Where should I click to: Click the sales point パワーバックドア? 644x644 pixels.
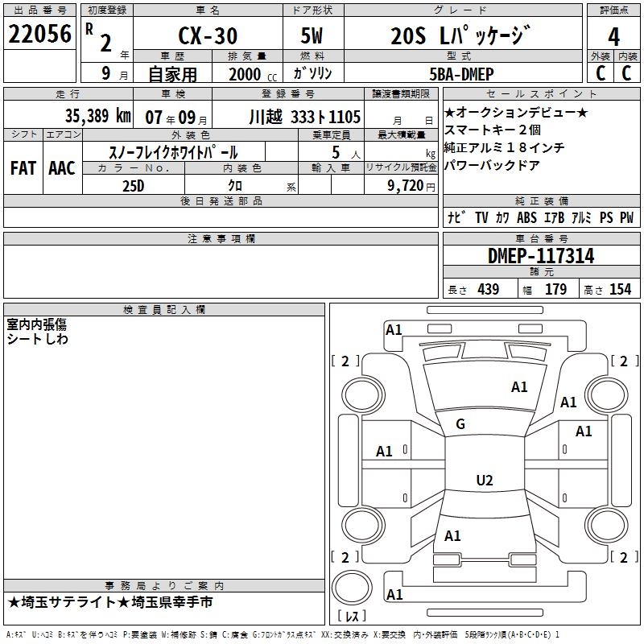coord(492,165)
